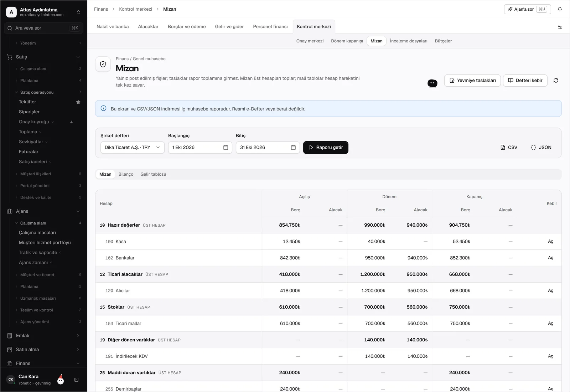Click the Raporu getir button
The image size is (570, 392).
click(x=326, y=148)
